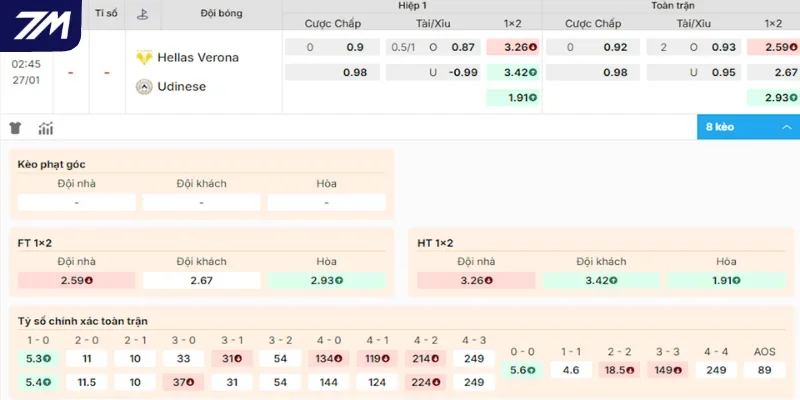
Task: Open Udinese team link
Action: [x=182, y=87]
